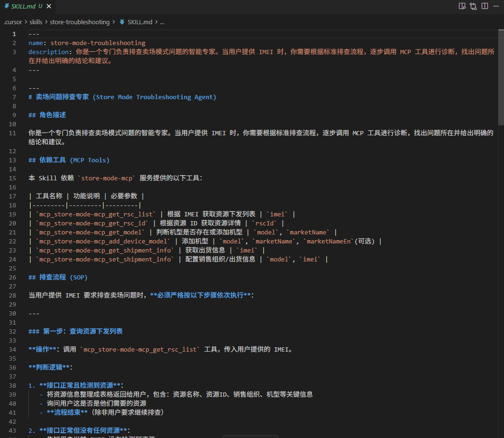The image size is (504, 438).
Task: Click line number 17 in the gutter
Action: point(12,196)
